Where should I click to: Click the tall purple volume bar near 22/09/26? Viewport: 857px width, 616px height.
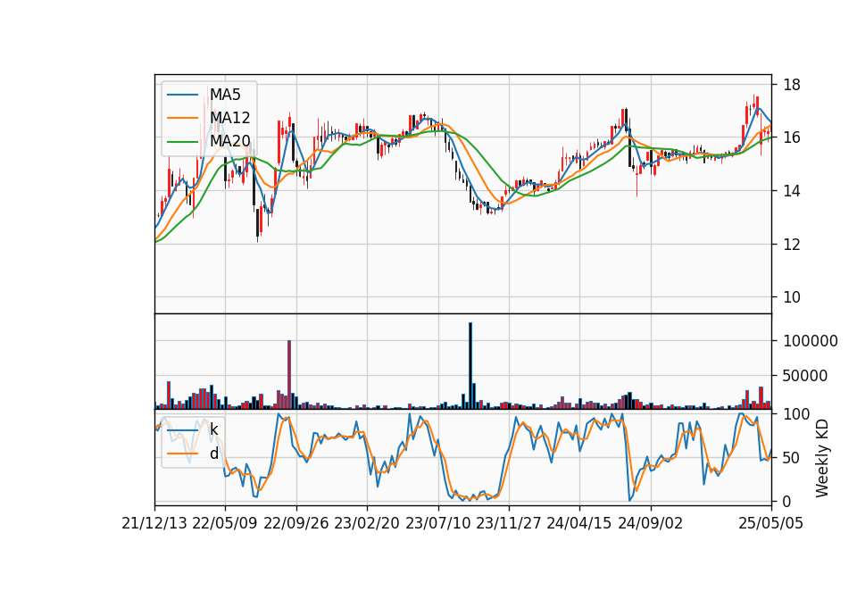point(289,374)
